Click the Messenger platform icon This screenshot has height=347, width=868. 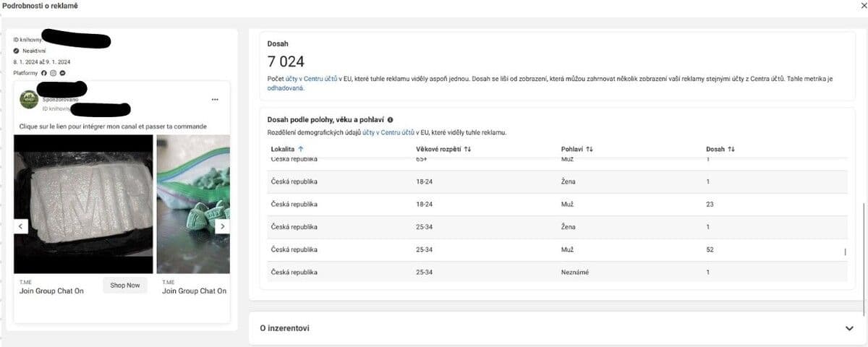coord(63,73)
